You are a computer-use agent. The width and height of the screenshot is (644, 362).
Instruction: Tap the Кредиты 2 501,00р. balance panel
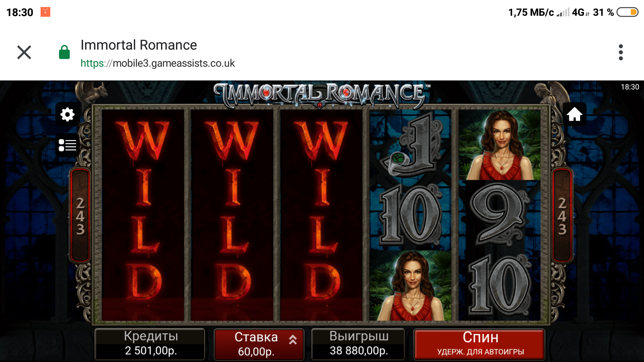(x=150, y=344)
